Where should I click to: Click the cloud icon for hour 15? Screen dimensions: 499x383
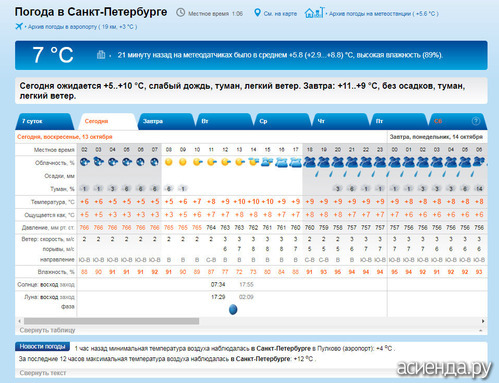point(267,162)
